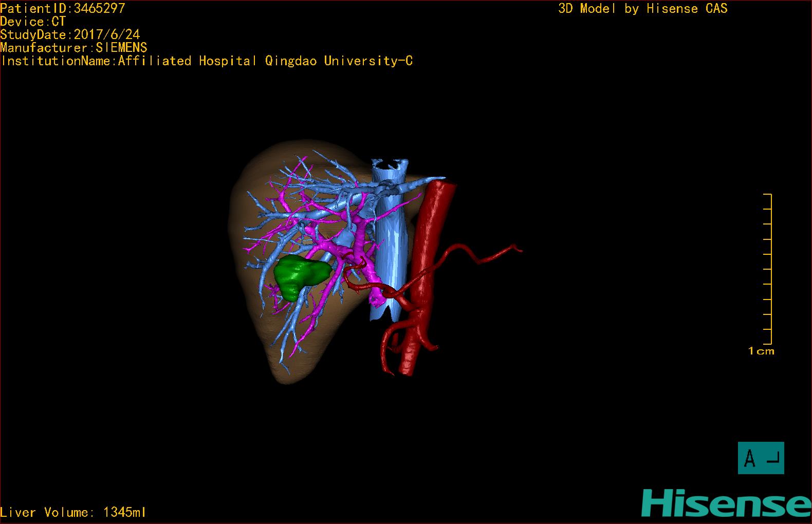Viewport: 812px width, 524px height.
Task: Click the PatientID:3465297 text
Action: coord(62,8)
